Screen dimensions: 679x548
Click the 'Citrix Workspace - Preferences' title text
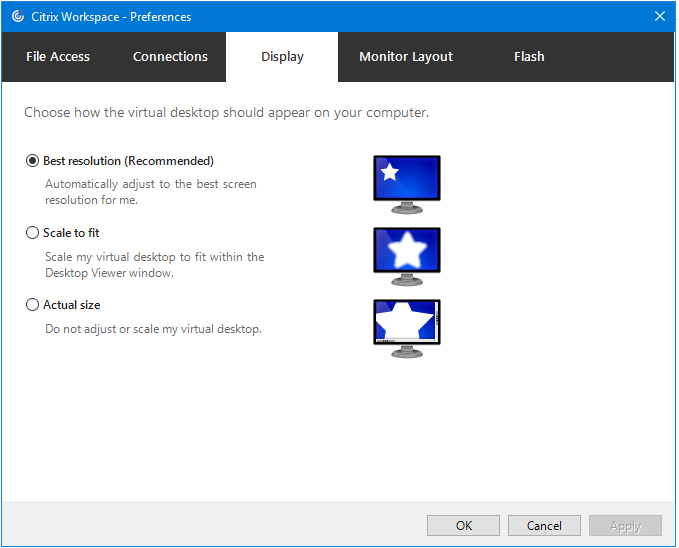click(111, 17)
